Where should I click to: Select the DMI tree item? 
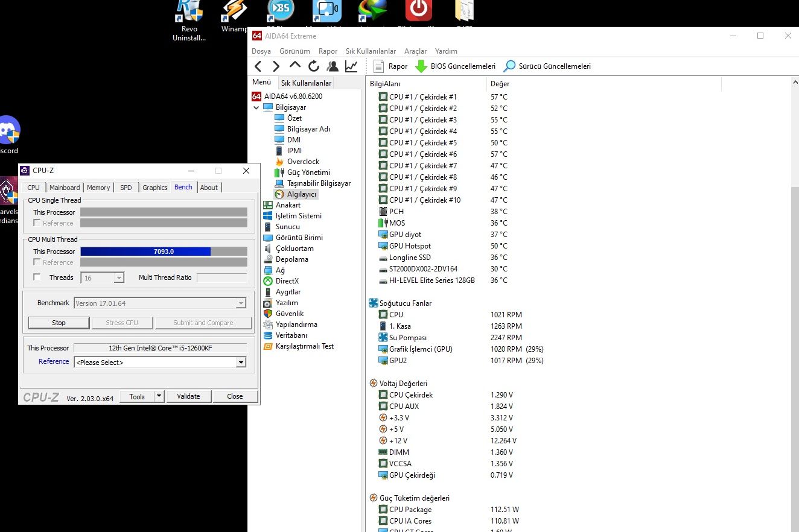click(x=288, y=140)
